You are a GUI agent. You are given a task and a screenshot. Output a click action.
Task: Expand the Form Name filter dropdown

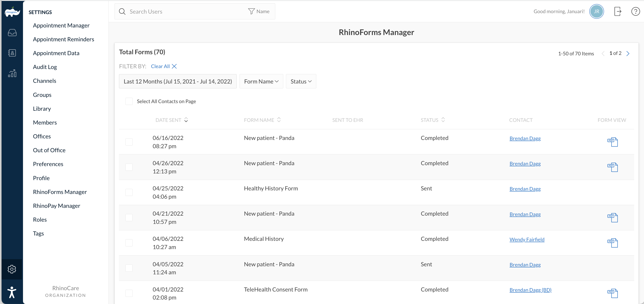coord(261,81)
